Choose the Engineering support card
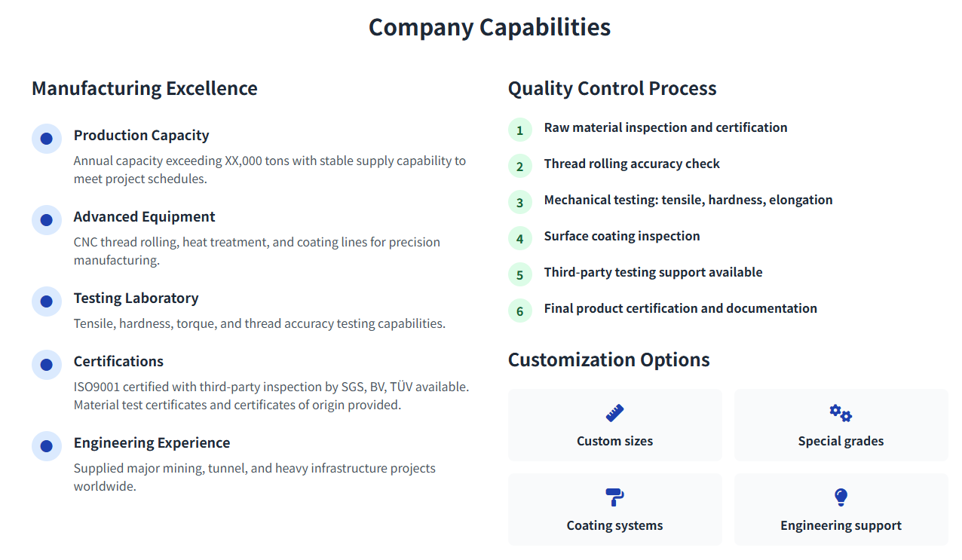The image size is (962, 560). point(841,510)
